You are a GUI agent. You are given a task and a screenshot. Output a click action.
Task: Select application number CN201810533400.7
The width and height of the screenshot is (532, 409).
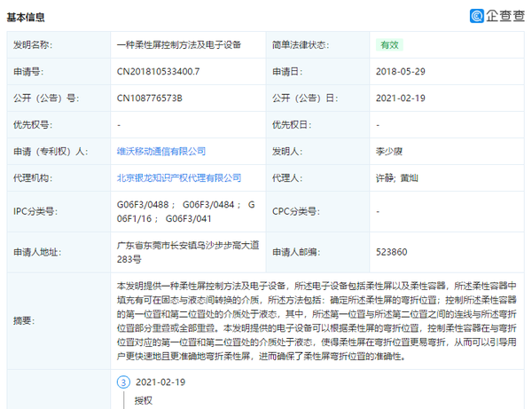coord(158,72)
